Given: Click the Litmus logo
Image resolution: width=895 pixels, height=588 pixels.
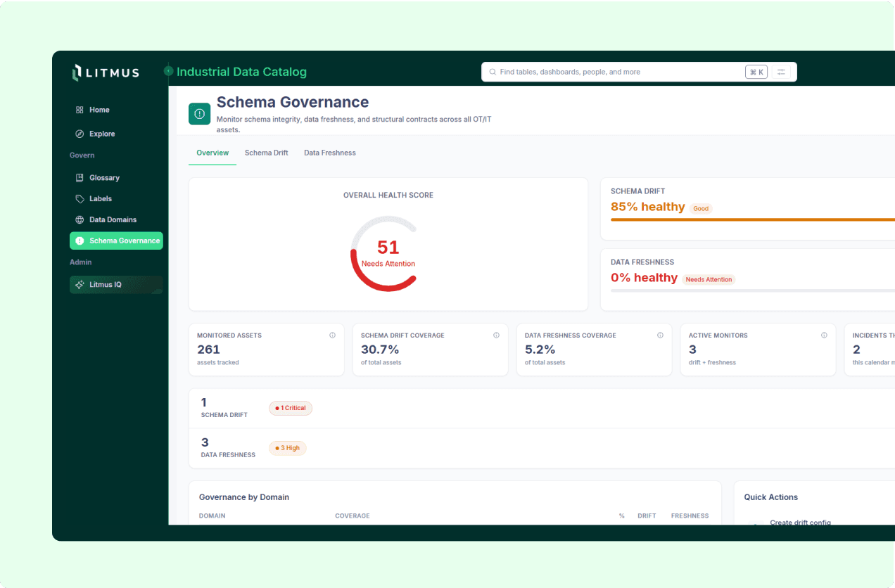Looking at the screenshot, I should click(x=106, y=72).
